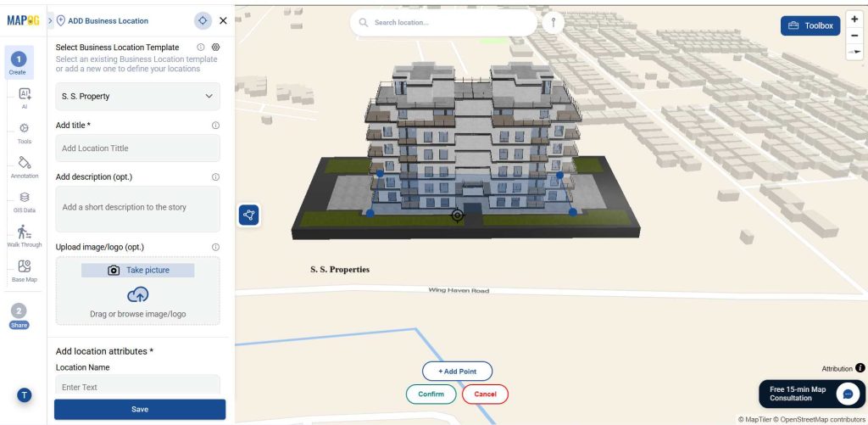Reset the map compass orientation
This screenshot has width=868, height=425.
tap(854, 52)
